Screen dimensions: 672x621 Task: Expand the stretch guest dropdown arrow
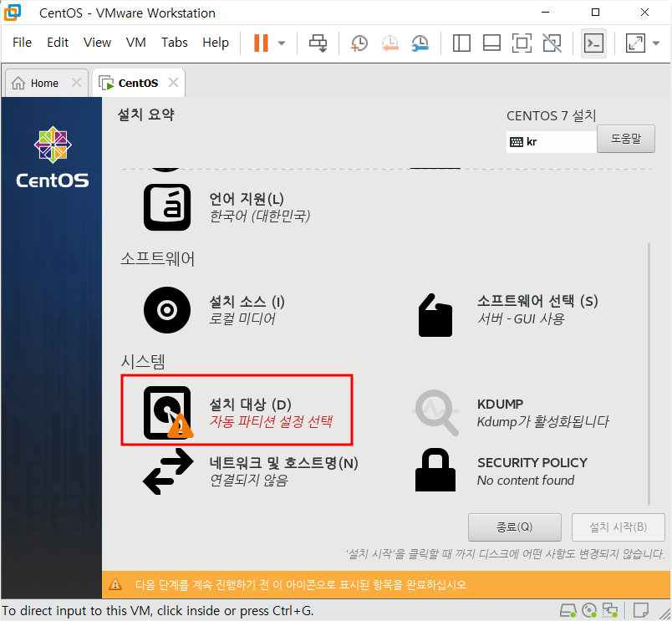click(656, 43)
